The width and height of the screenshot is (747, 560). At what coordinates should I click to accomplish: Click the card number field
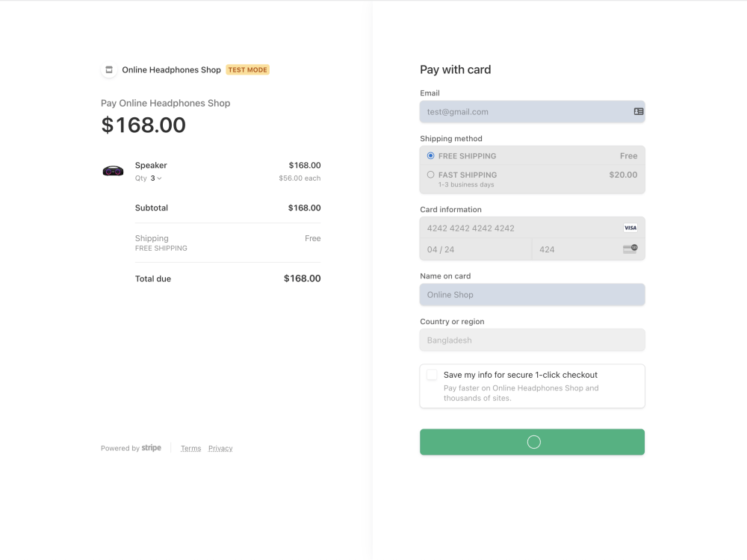point(532,228)
